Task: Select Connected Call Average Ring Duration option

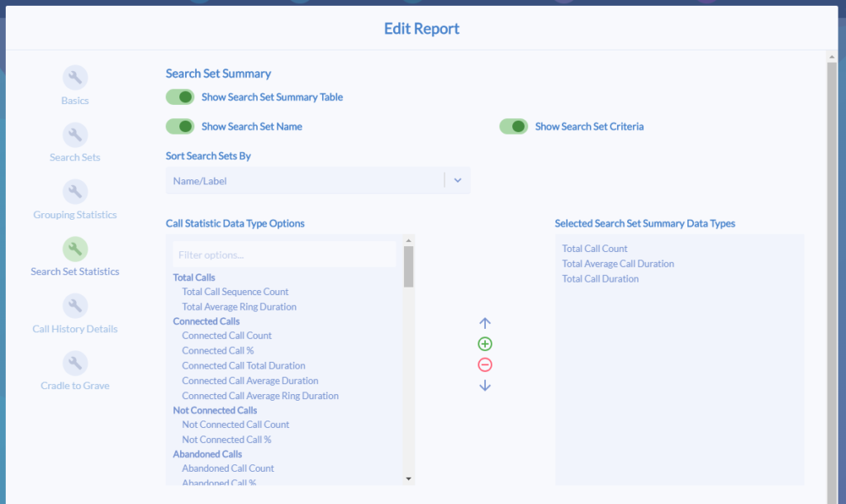Action: tap(260, 396)
